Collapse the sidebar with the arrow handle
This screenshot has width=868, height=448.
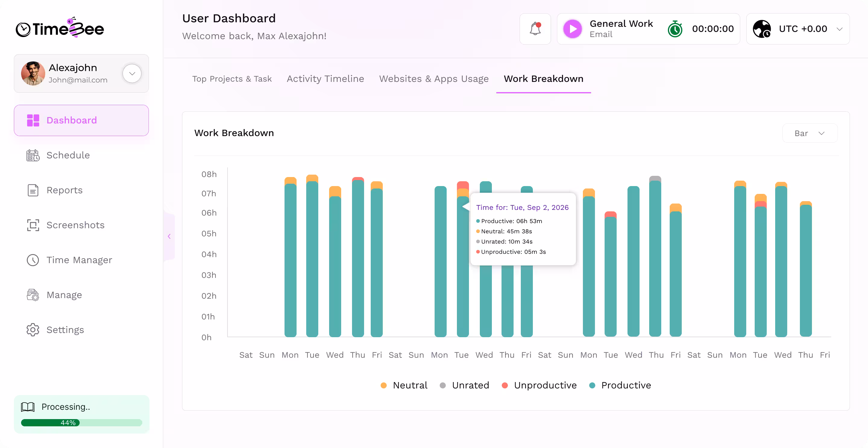point(169,236)
